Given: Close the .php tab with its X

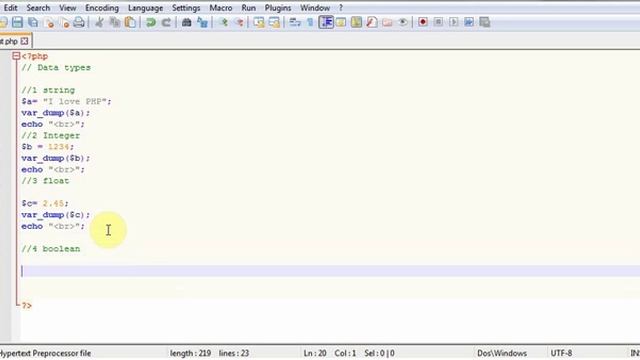Looking at the screenshot, I should click(x=24, y=41).
